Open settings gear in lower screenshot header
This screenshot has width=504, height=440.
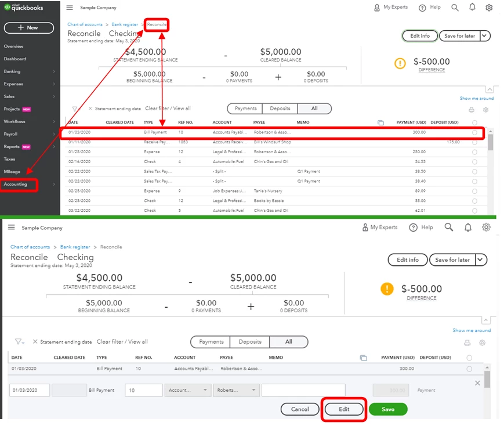click(x=486, y=227)
